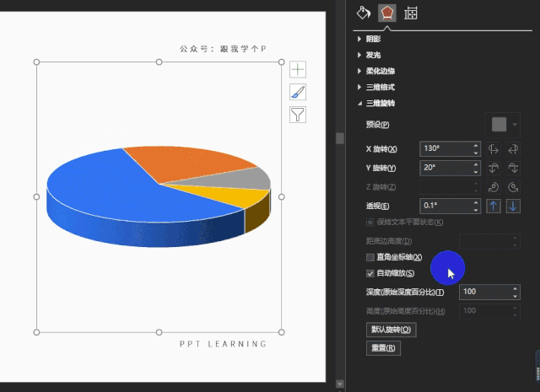The image size is (540, 392).
Task: Click the top-center chart resize handle
Action: 159,62
